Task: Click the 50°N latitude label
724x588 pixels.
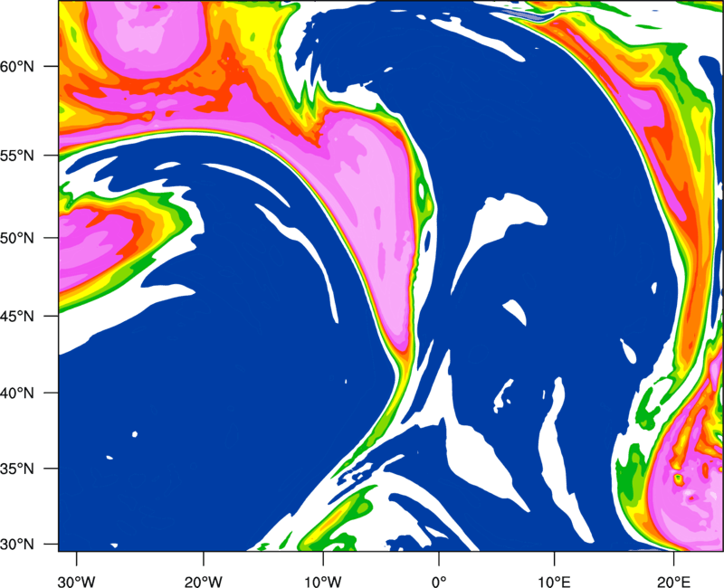Action: tap(17, 238)
